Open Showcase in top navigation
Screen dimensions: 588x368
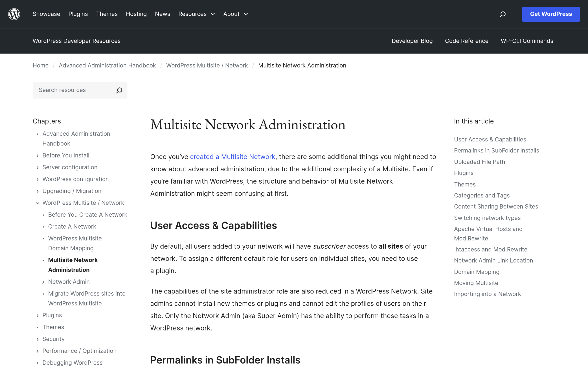pyautogui.click(x=46, y=14)
